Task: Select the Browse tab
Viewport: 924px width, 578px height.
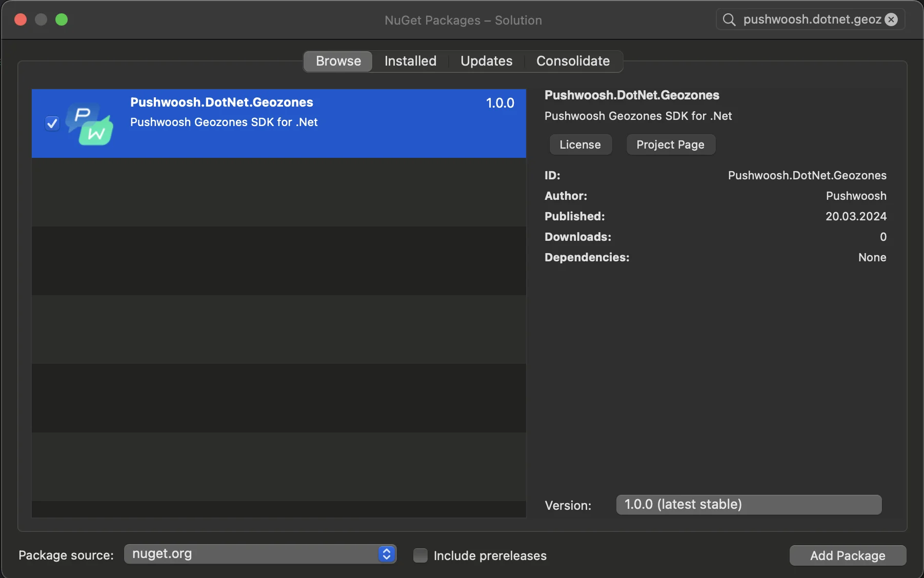Action: click(338, 61)
